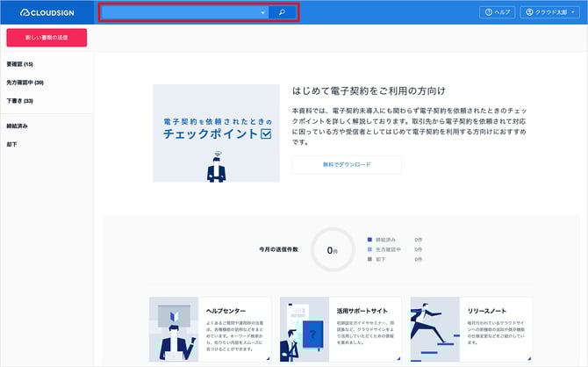Click inside the document search field

coord(180,13)
